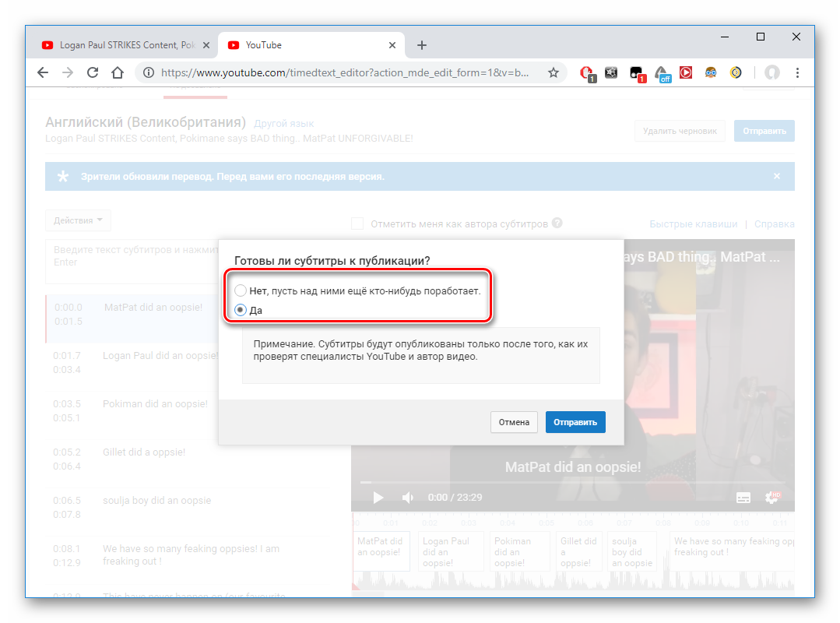Open 'Другой язык' language selector
Screen dimensions: 840x623
pyautogui.click(x=284, y=124)
